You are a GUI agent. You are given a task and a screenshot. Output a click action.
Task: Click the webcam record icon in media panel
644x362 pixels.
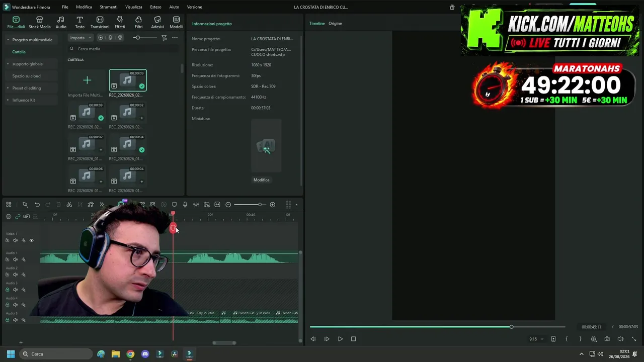tap(120, 38)
